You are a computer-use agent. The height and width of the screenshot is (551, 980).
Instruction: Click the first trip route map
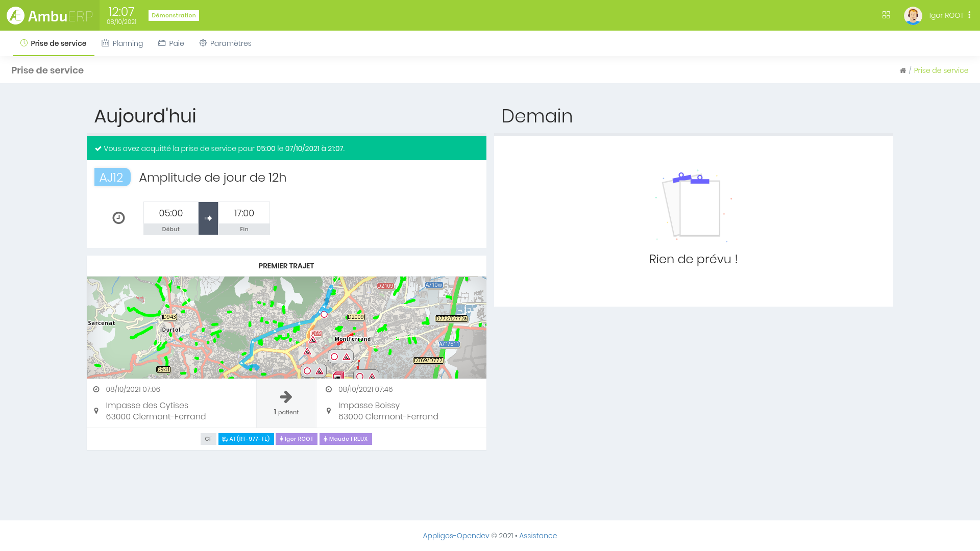(286, 328)
